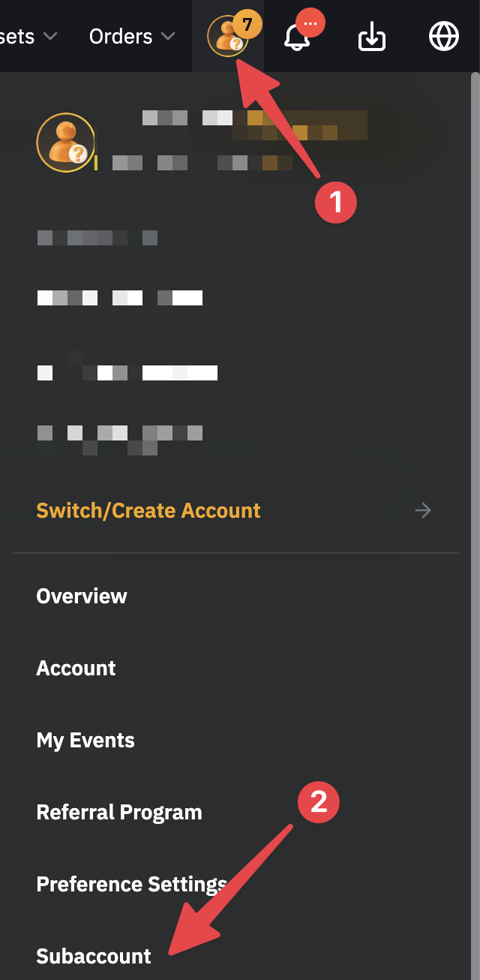Click the large profile avatar in the menu

click(66, 143)
